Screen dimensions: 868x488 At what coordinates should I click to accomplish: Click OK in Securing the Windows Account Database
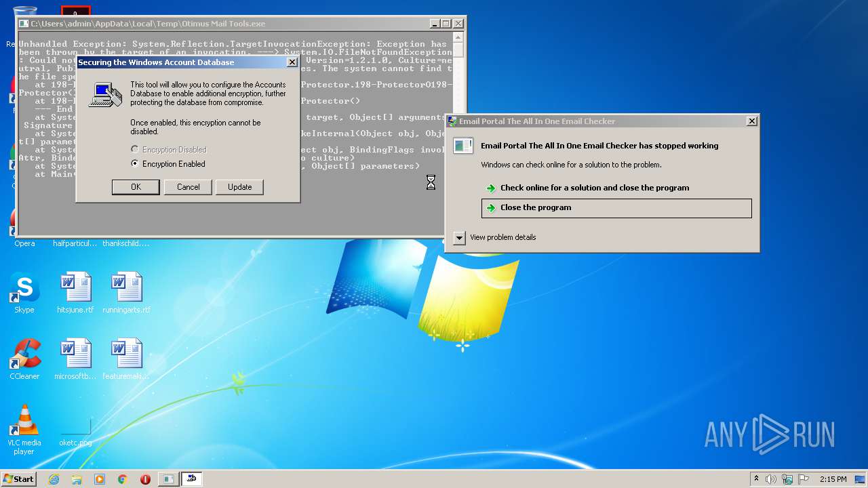[x=136, y=187]
